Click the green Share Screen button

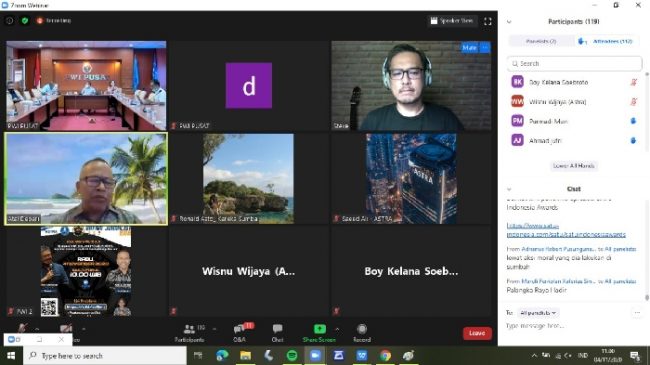(319, 333)
